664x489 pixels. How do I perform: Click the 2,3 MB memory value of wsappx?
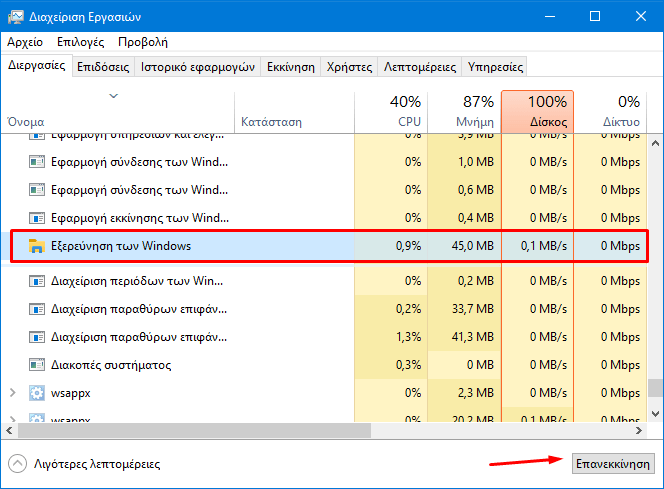[x=476, y=393]
